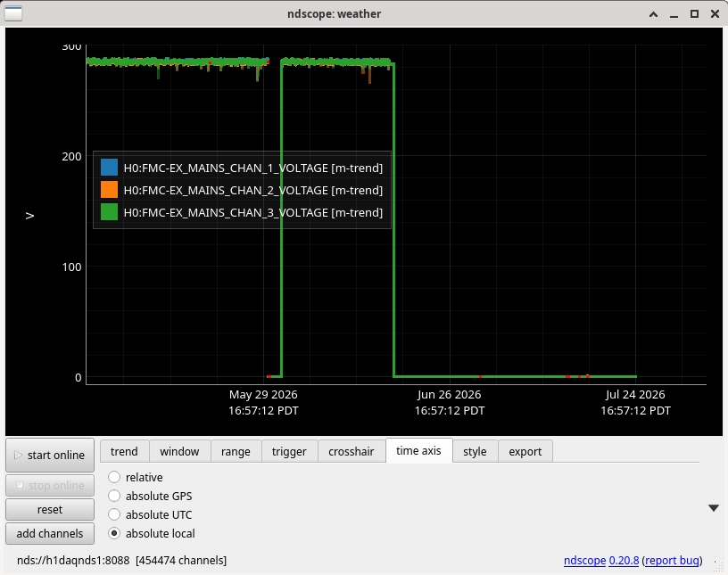Viewport: 728px width, 575px height.
Task: Click the May 29 2026 time axis label
Action: pos(263,402)
